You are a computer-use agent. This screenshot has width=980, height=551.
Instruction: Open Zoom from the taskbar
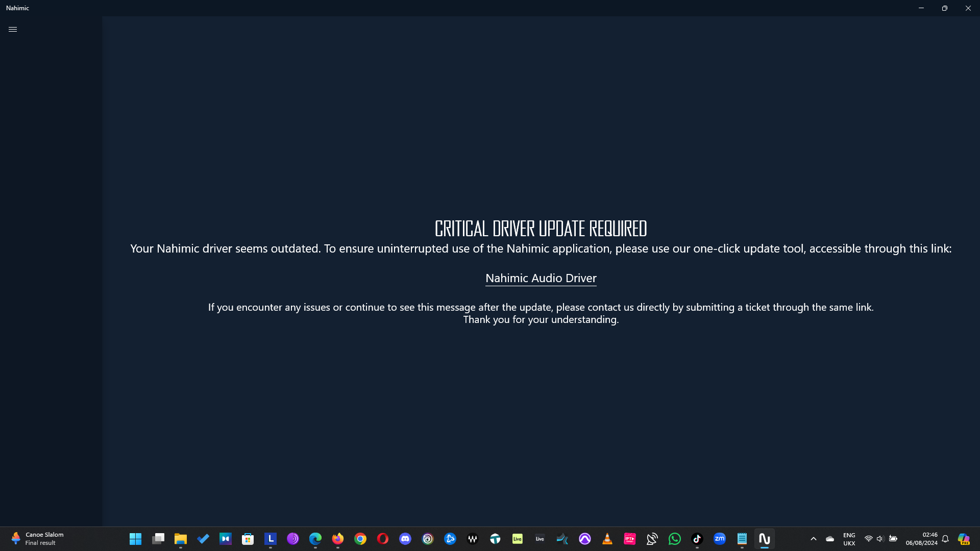pyautogui.click(x=719, y=539)
